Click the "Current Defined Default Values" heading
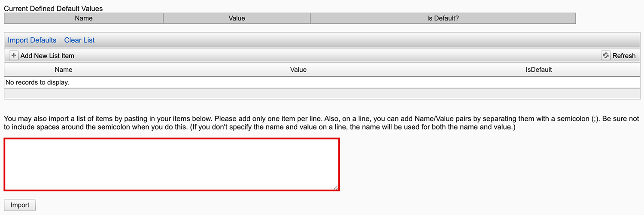The height and width of the screenshot is (215, 644). coord(53,8)
